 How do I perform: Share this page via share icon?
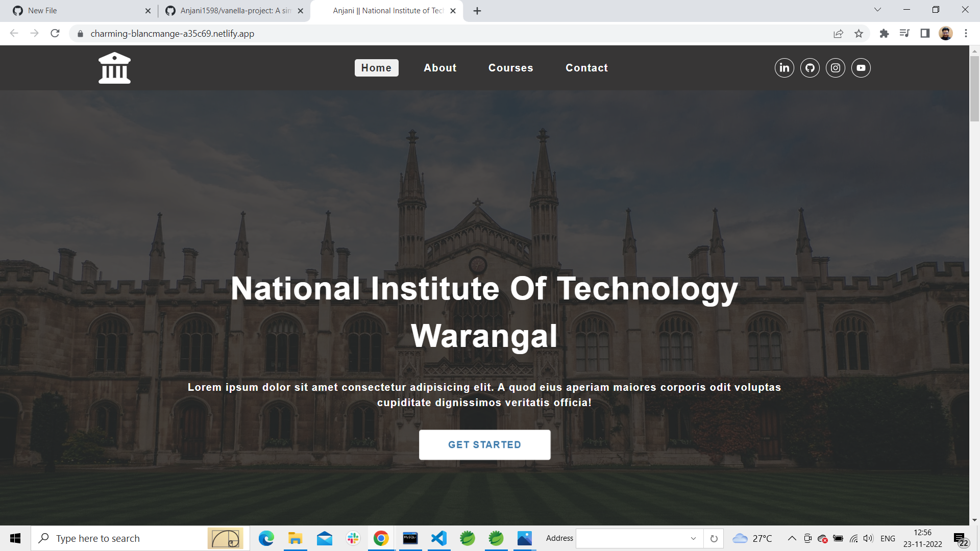[838, 34]
